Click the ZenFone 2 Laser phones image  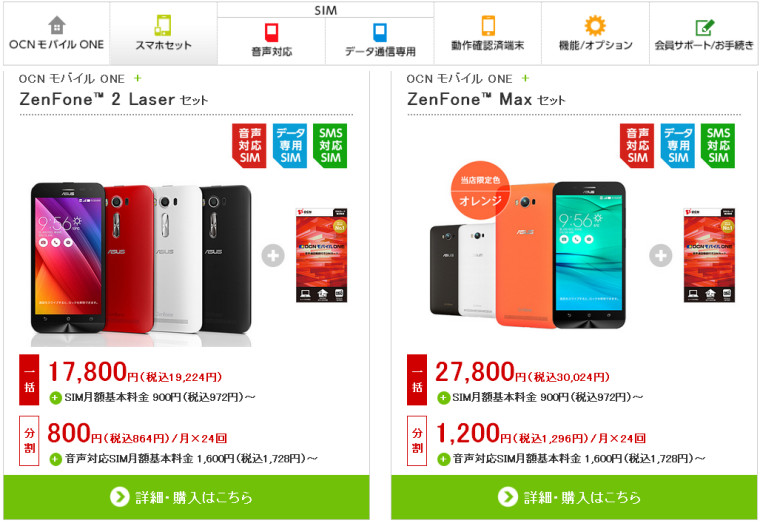pyautogui.click(x=141, y=264)
